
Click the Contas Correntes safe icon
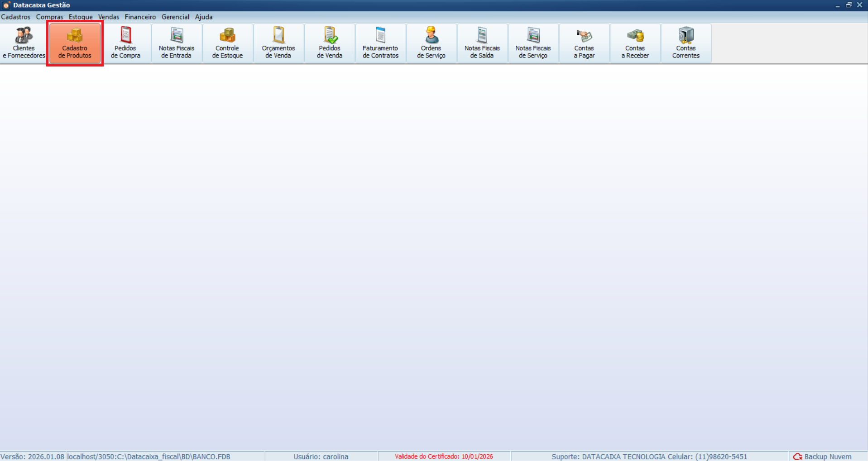686,35
